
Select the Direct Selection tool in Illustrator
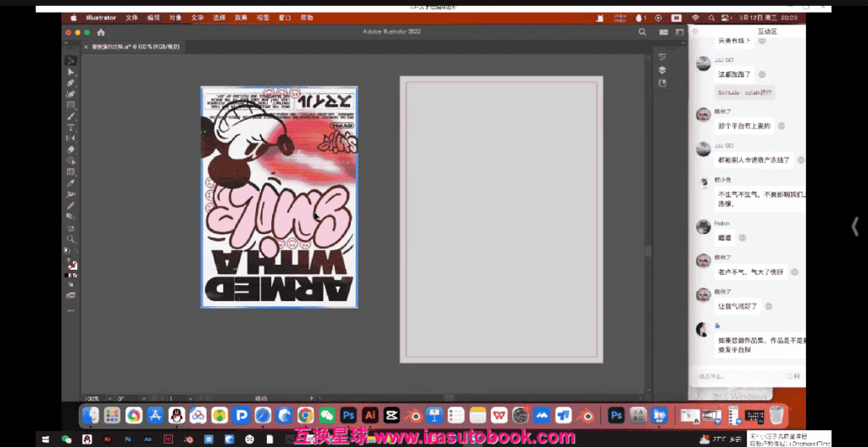71,72
